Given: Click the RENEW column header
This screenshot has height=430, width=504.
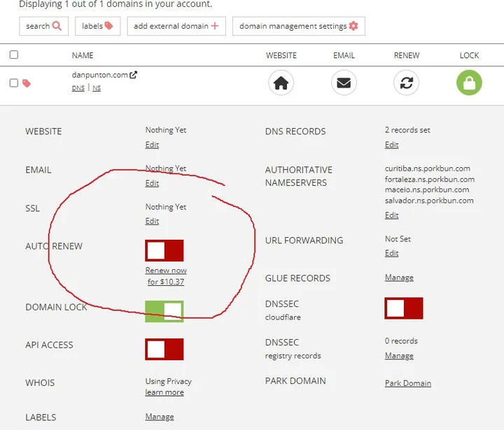Looking at the screenshot, I should coord(407,55).
